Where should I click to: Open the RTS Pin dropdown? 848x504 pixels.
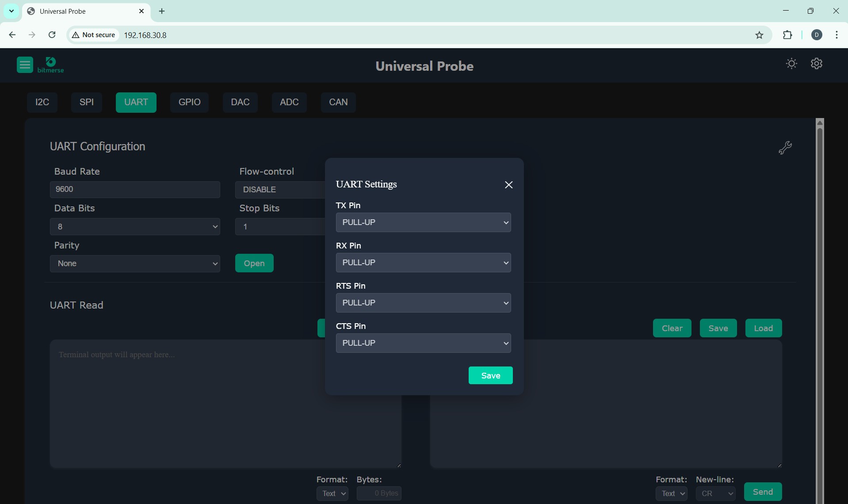[423, 303]
